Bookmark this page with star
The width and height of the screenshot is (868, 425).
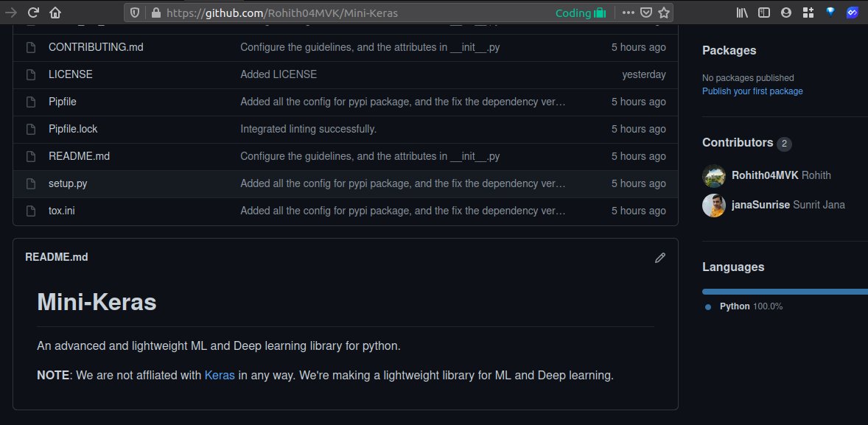coord(664,13)
